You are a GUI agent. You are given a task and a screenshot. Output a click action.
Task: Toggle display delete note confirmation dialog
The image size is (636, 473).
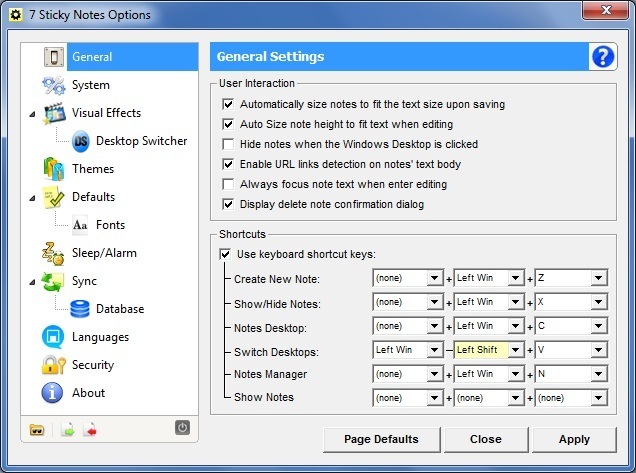tap(228, 204)
